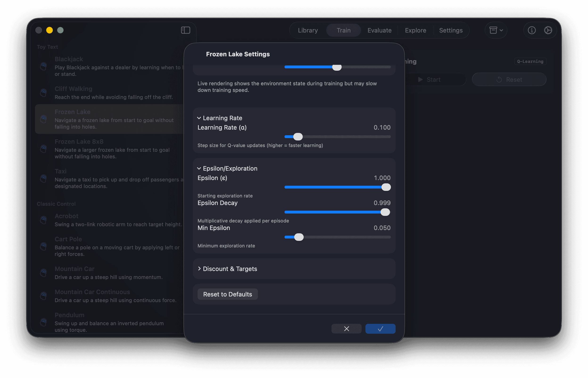Click the gear settings icon
Viewport: 588px width, 378px height.
point(548,30)
